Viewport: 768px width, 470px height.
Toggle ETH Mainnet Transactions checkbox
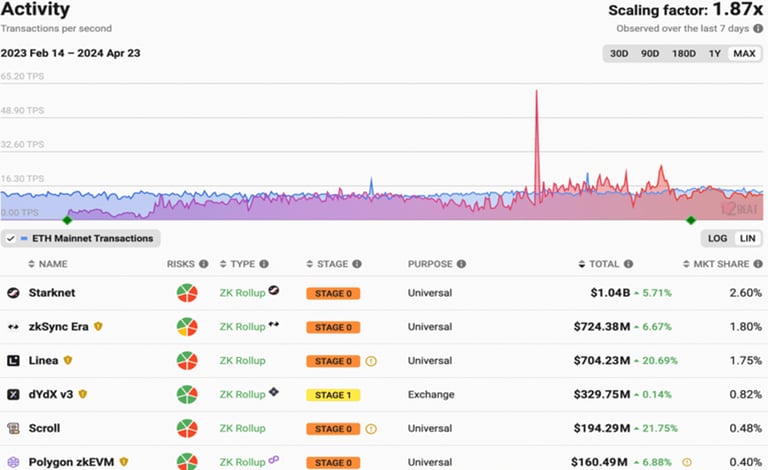click(x=11, y=238)
